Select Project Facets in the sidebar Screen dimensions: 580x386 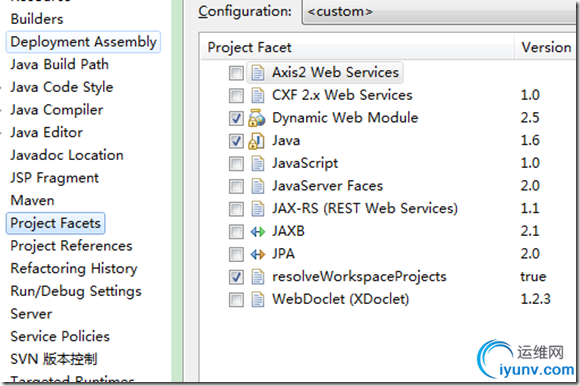pos(55,223)
